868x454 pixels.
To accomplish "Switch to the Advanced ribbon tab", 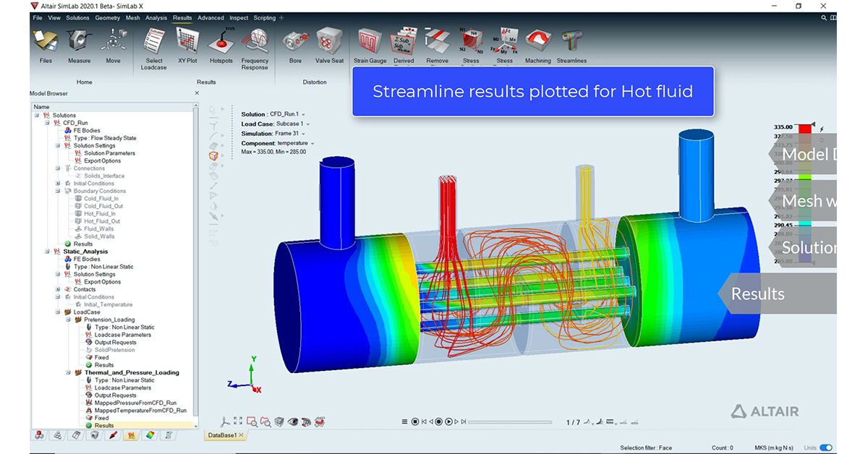I will (x=210, y=17).
